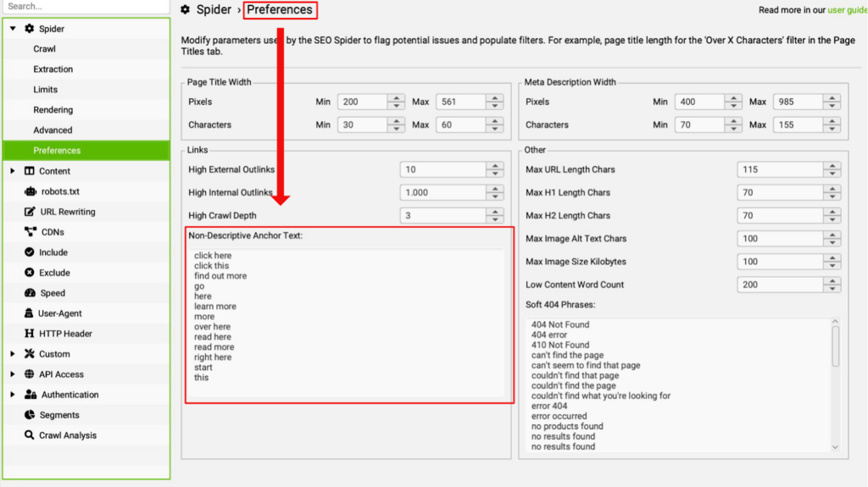Image resolution: width=868 pixels, height=487 pixels.
Task: Select 'read more' in anchor text list
Action: point(214,347)
